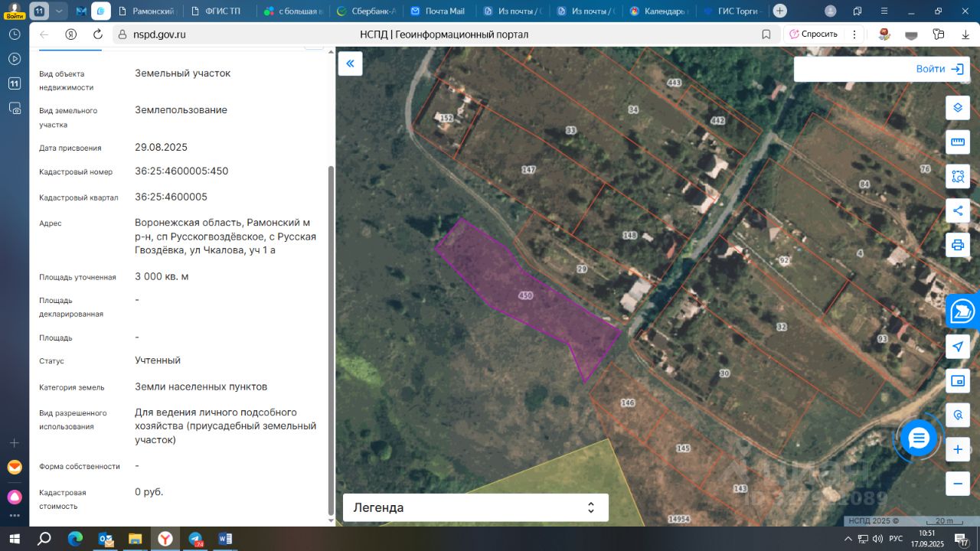The height and width of the screenshot is (551, 980).
Task: Zoom out the map with minus button
Action: click(x=957, y=484)
